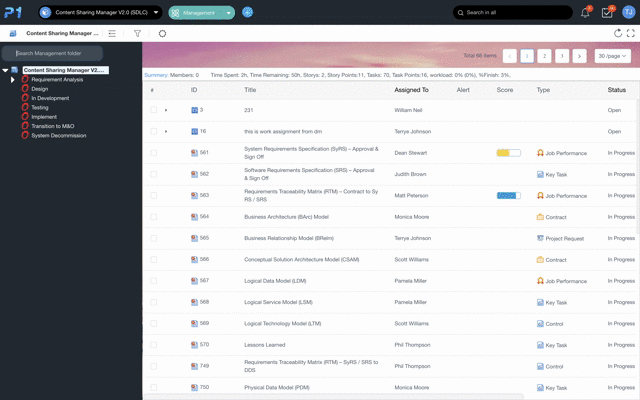Select Transition to M&O folder
Image resolution: width=640 pixels, height=400 pixels.
pos(53,126)
